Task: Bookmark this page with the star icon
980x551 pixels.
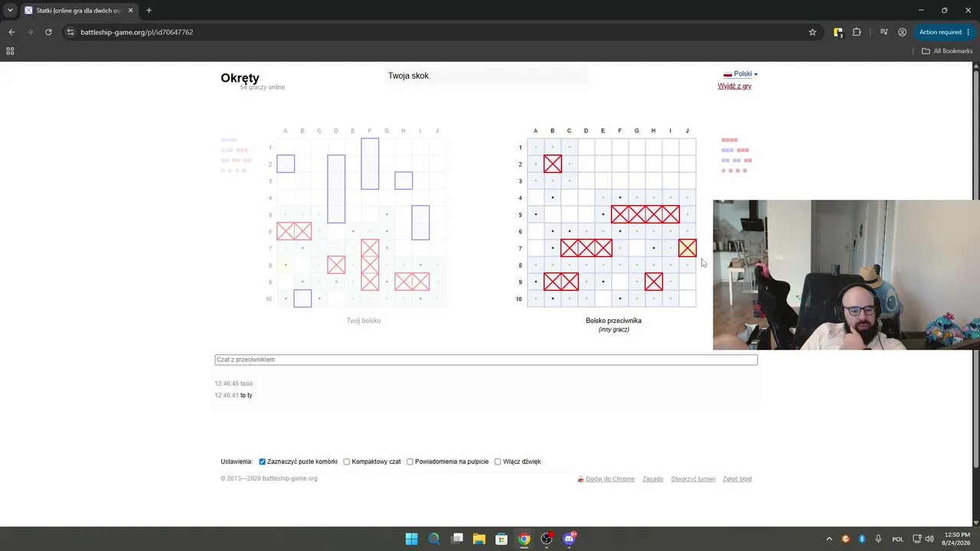Action: [x=812, y=32]
